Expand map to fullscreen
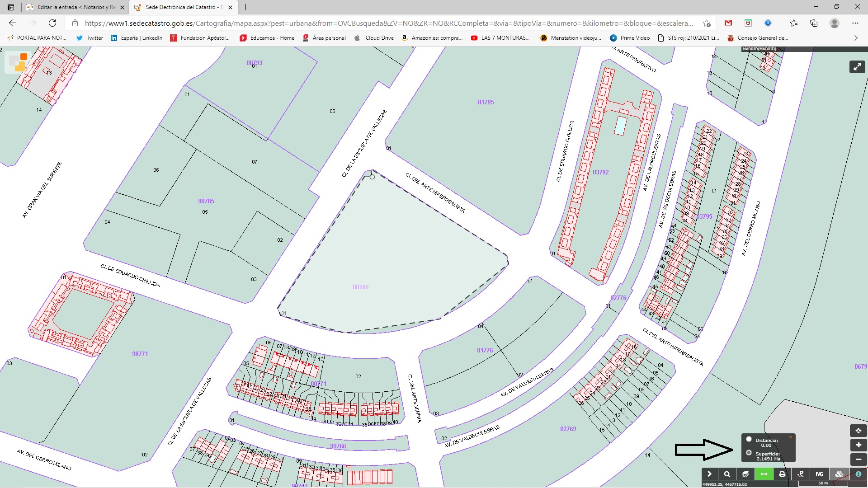 tap(857, 67)
